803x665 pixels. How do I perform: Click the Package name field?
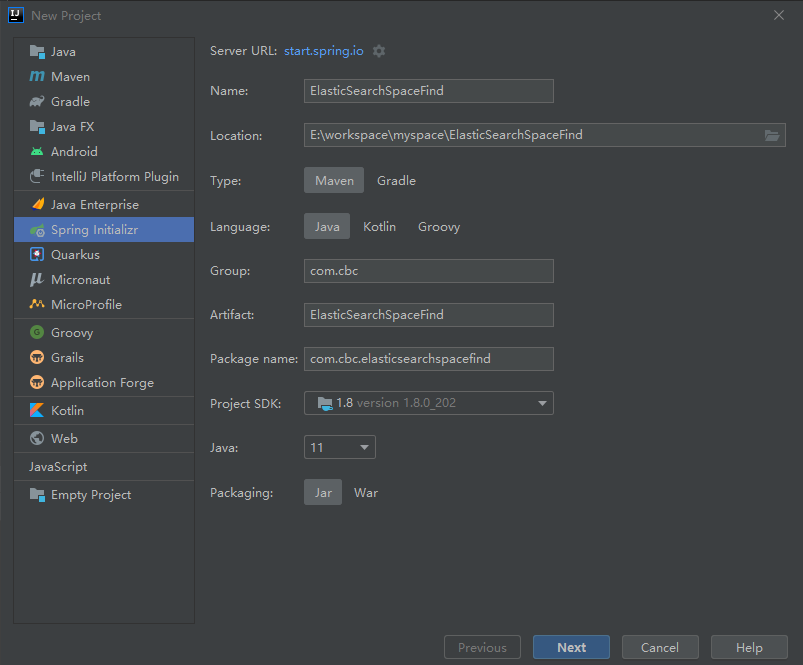coord(429,359)
